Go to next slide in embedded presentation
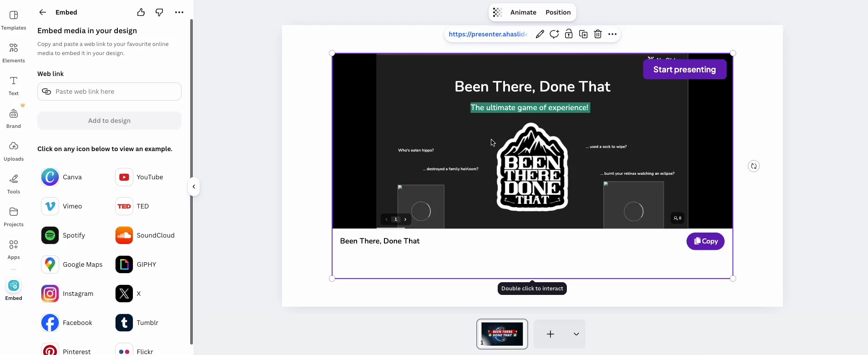 (x=405, y=219)
